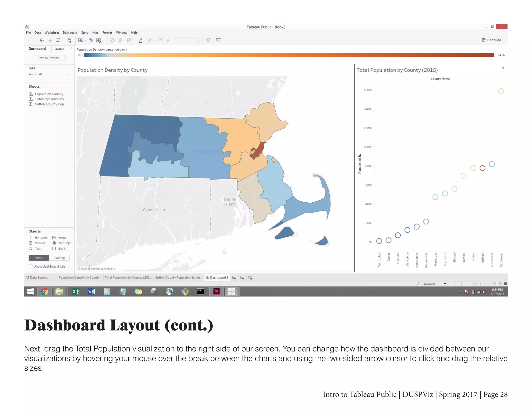Select the Text object
Image resolution: width=532 pixels, height=411 pixels.
(35, 249)
